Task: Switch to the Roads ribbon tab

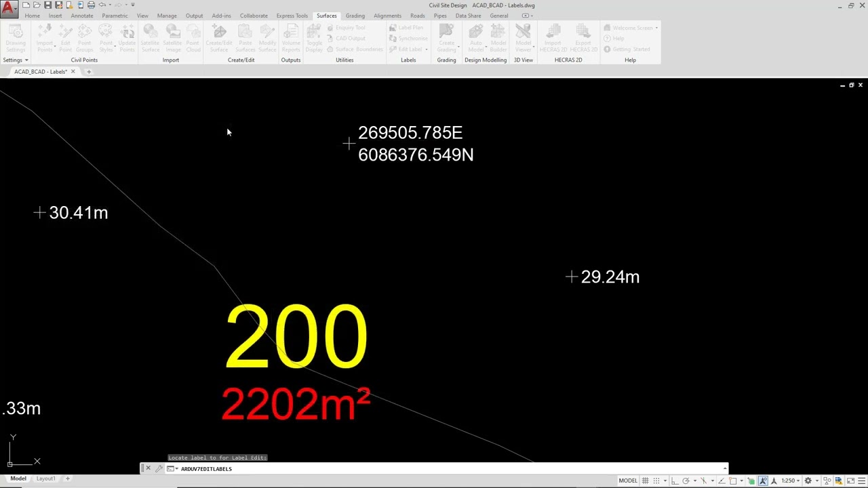Action: (x=418, y=16)
